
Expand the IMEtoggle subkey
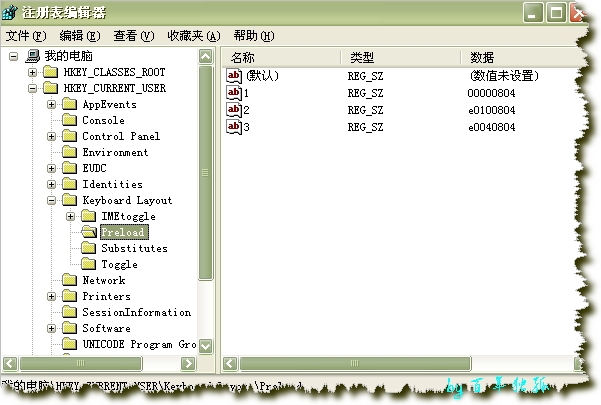(71, 216)
